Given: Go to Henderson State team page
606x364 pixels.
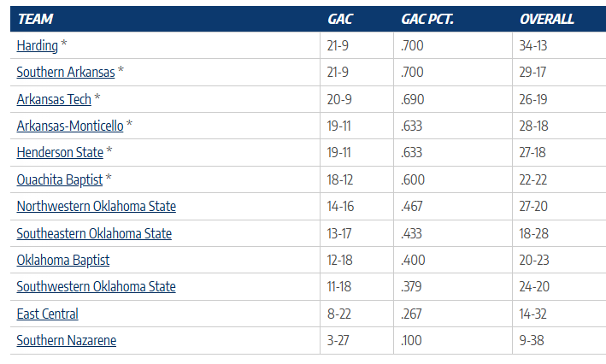Looking at the screenshot, I should click(x=60, y=153).
